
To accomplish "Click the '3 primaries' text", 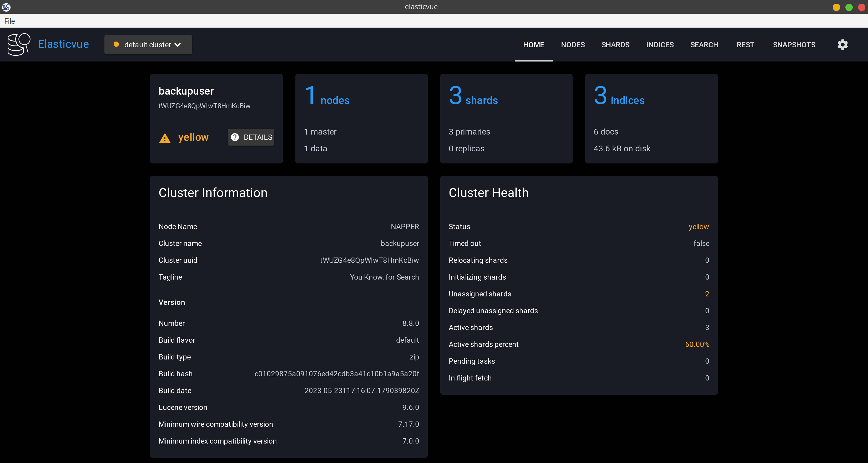I will (x=470, y=132).
